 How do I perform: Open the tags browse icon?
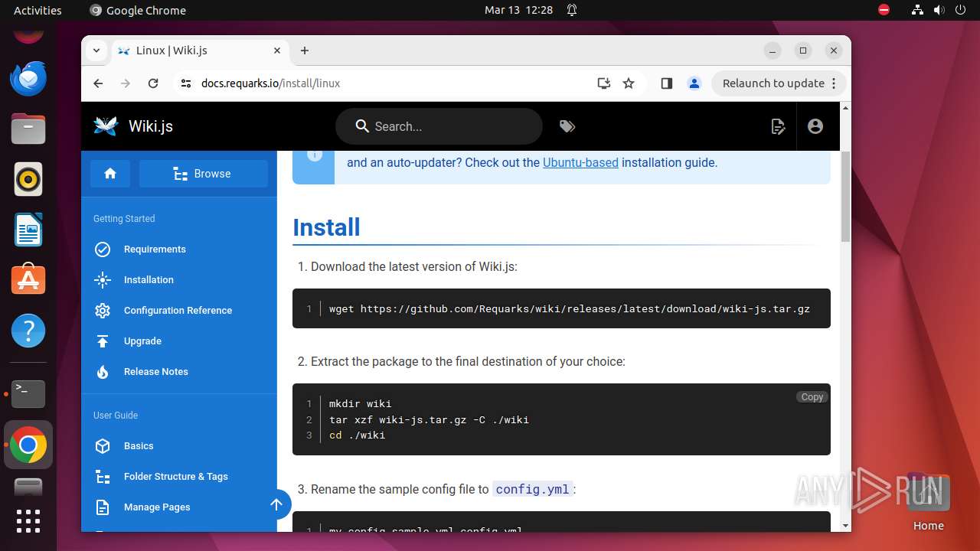point(567,126)
